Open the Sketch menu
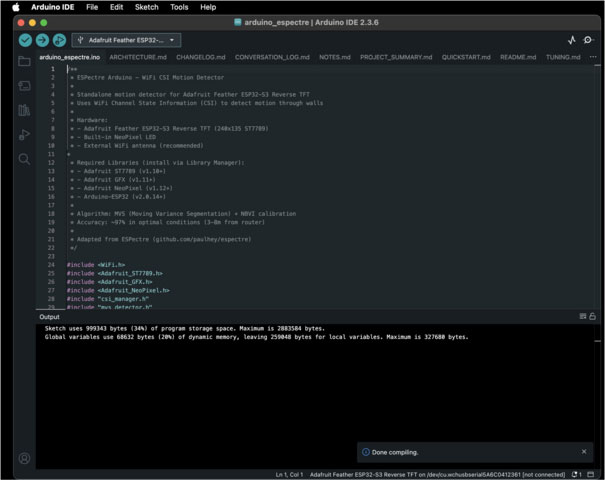Viewport: 605px width, 480px height. [x=147, y=7]
